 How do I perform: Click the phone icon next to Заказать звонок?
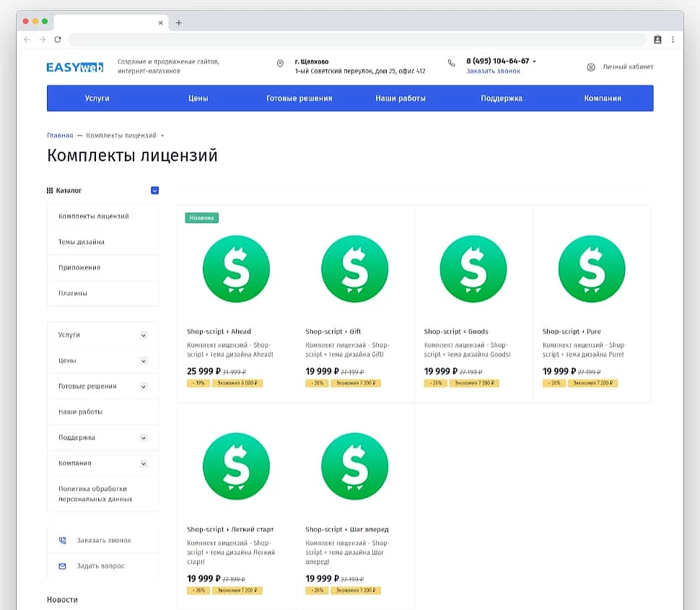(64, 539)
